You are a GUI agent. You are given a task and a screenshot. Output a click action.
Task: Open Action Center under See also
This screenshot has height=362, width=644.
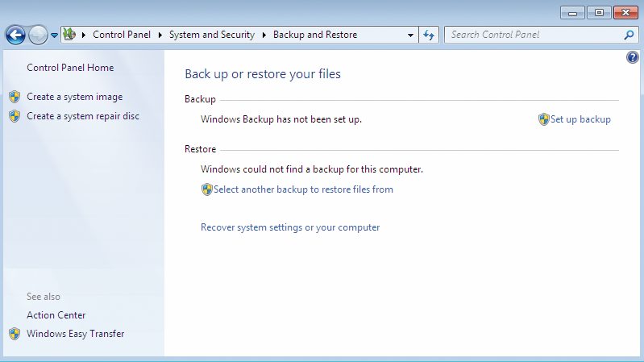tap(56, 314)
